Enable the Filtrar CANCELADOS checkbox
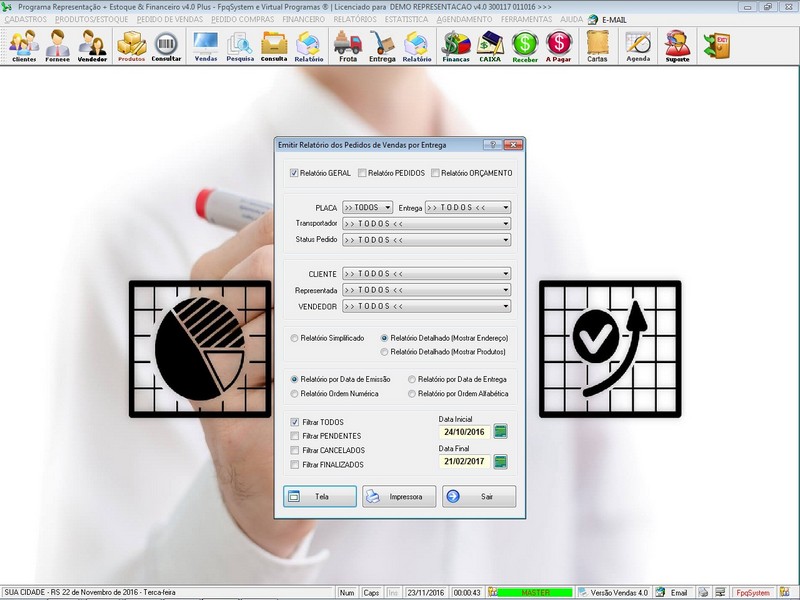Viewport: 800px width, 600px height. click(x=294, y=450)
